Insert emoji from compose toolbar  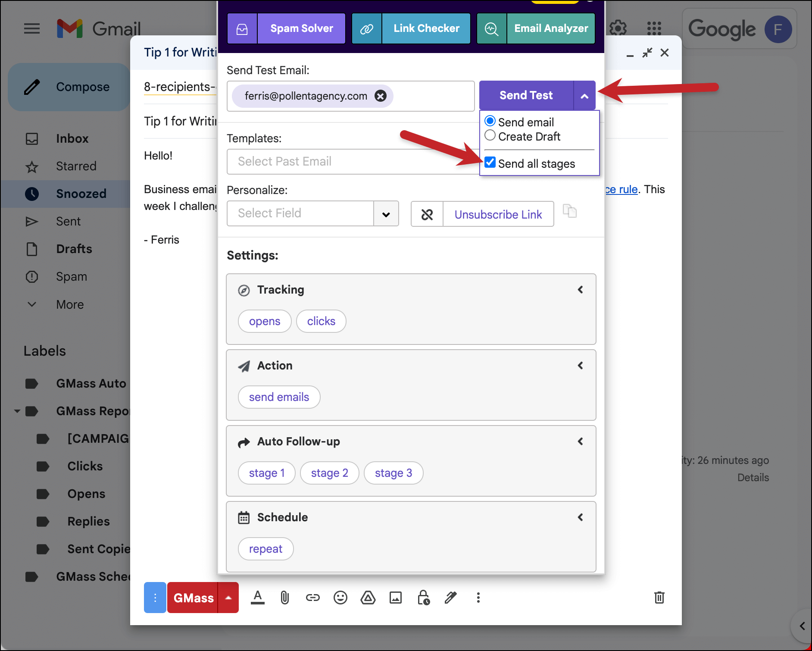pyautogui.click(x=340, y=598)
